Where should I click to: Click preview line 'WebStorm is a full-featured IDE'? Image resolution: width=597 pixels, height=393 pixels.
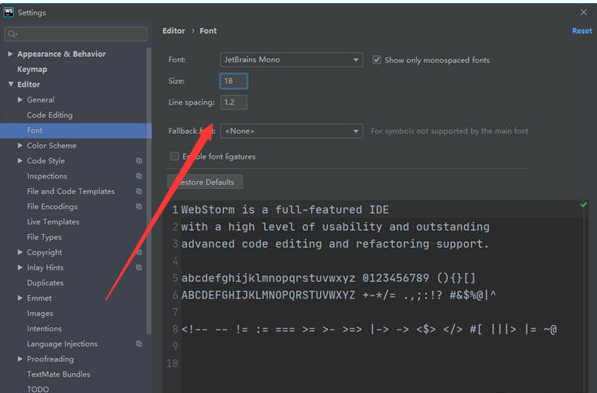click(x=285, y=209)
